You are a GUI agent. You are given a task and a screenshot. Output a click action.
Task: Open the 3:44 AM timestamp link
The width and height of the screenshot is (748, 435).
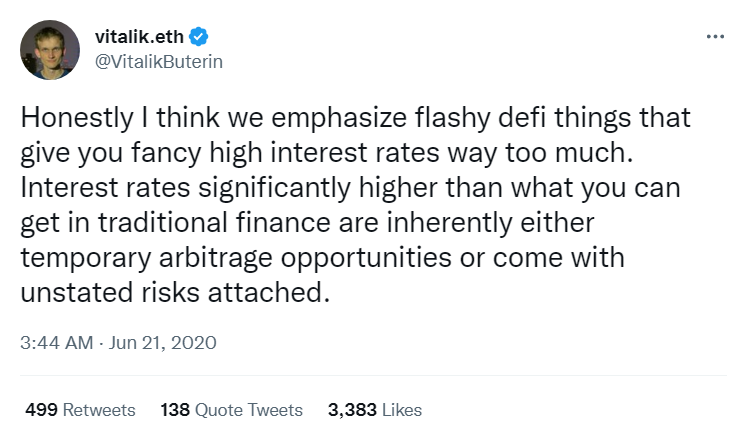57,343
